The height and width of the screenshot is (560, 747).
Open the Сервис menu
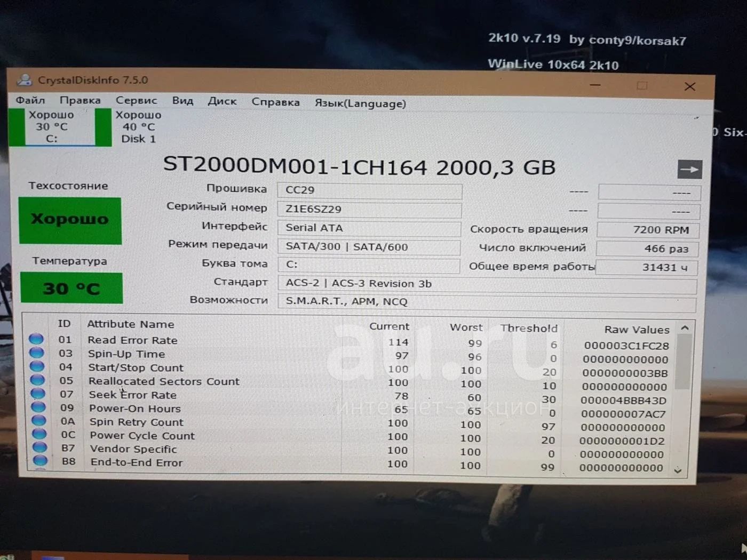coord(137,100)
